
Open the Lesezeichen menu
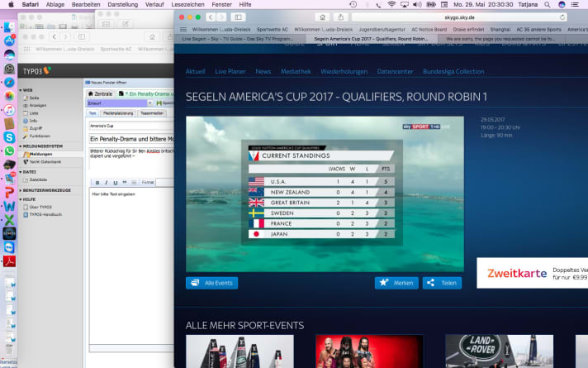(187, 4)
